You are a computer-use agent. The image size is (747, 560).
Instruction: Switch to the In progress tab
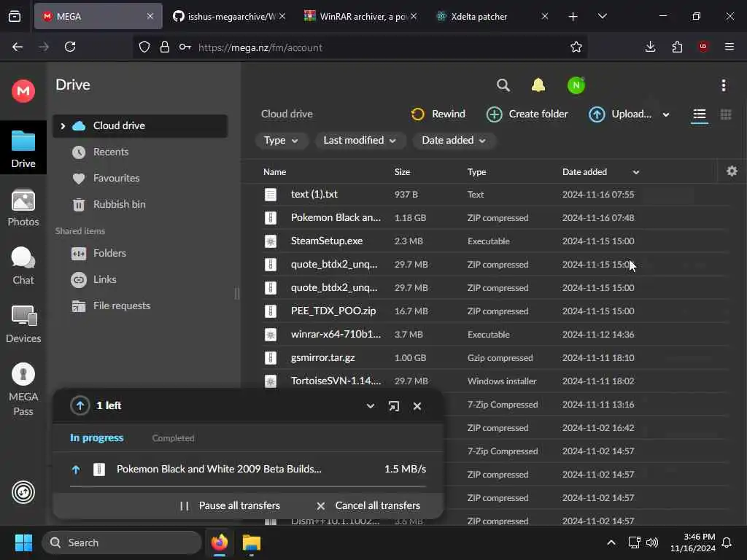97,437
